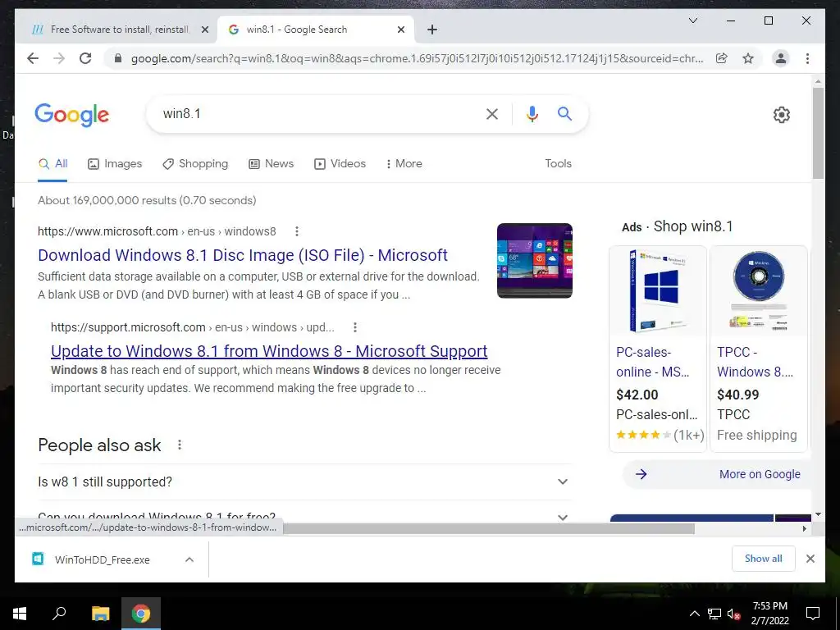Reload the current page
This screenshot has width=840, height=630.
pos(85,58)
